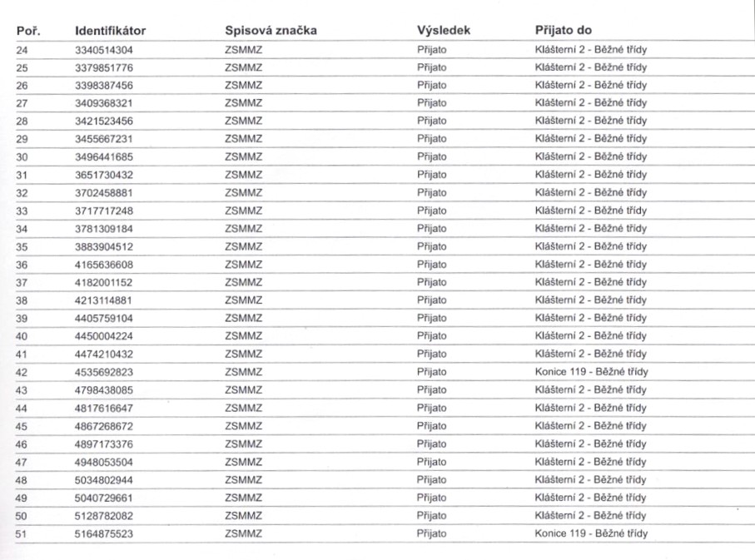The image size is (755, 560).
Task: Click identifier 3651730432 in the table
Action: 104,175
